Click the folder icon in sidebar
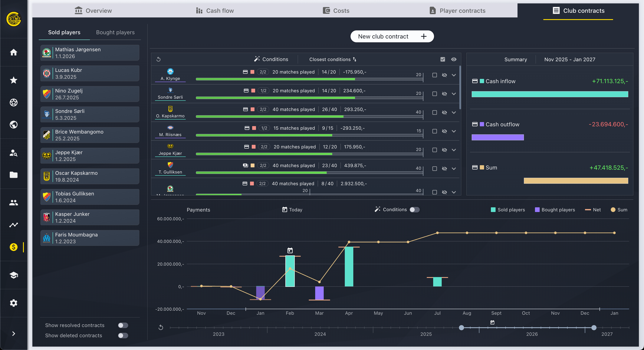 pos(13,175)
